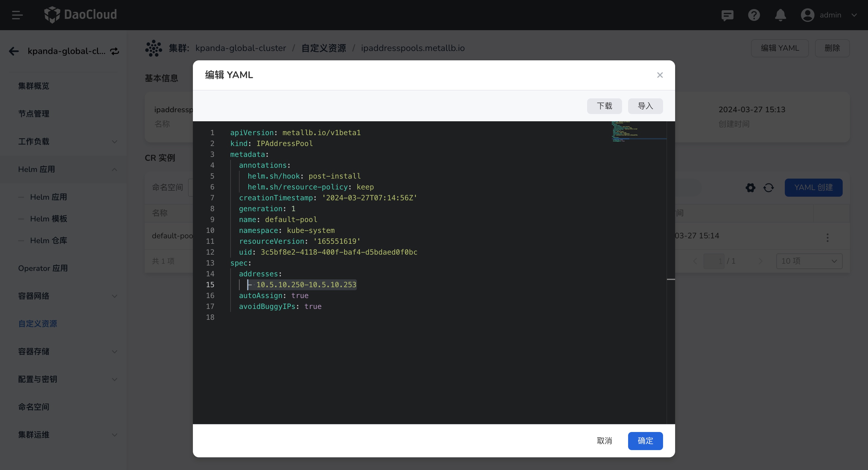
Task: Go to 集群概览 menu item
Action: pyautogui.click(x=34, y=86)
